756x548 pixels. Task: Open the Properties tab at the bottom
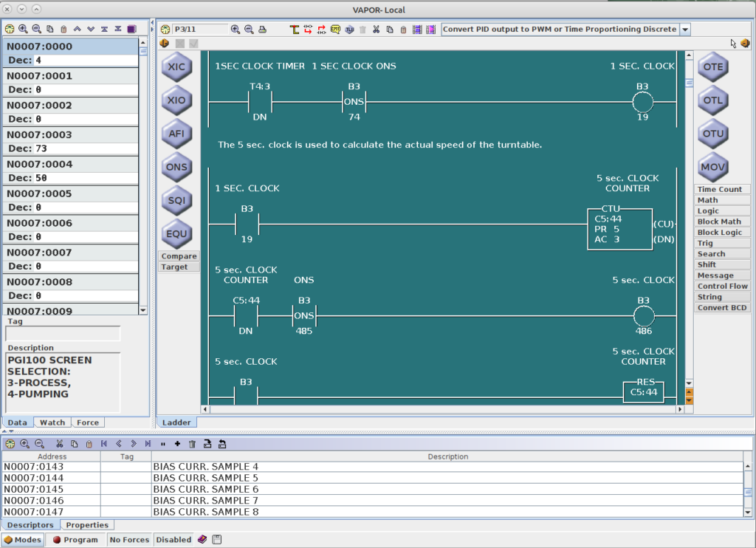[x=86, y=524]
